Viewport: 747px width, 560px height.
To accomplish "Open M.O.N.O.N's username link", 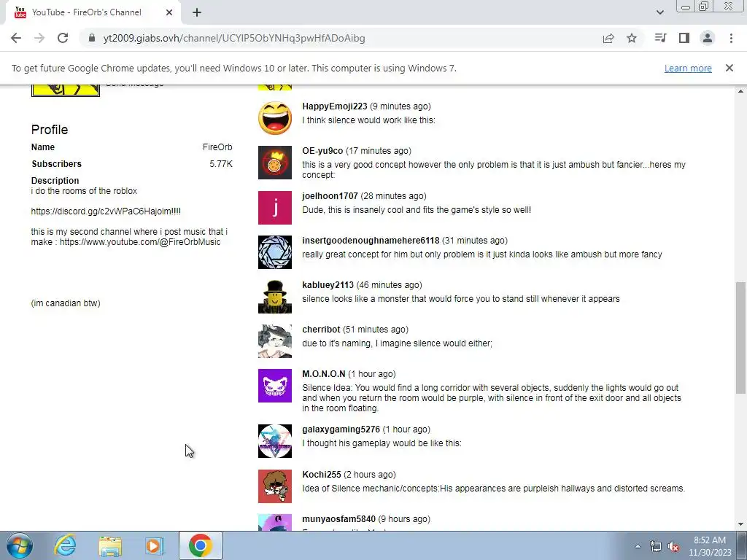I will point(323,374).
